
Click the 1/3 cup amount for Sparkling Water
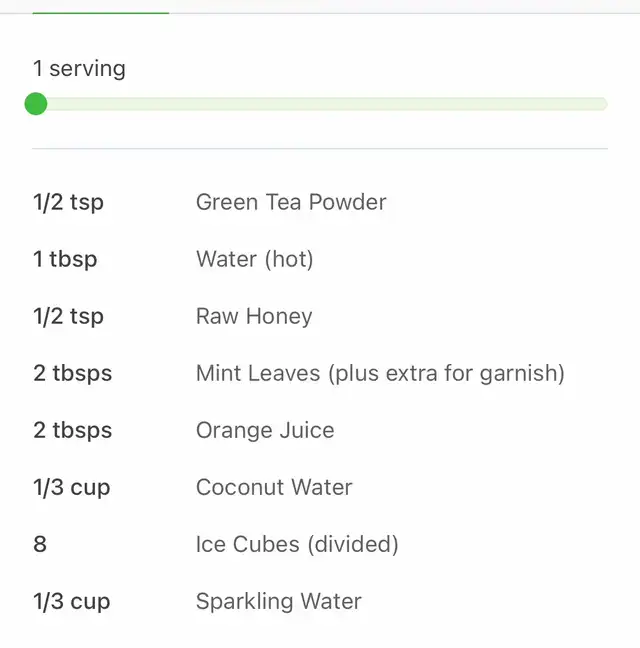(x=71, y=601)
